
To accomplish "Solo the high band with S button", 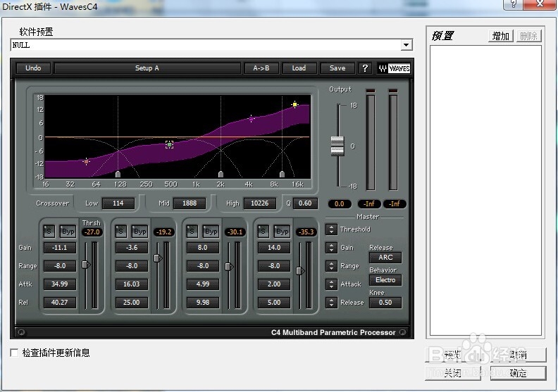I will pos(263,232).
